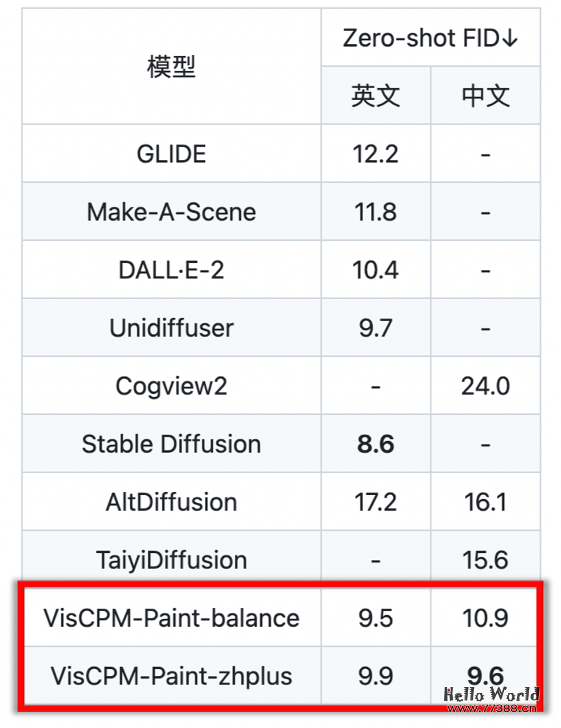
Task: Click the GLIDE model name cell
Action: tap(171, 154)
